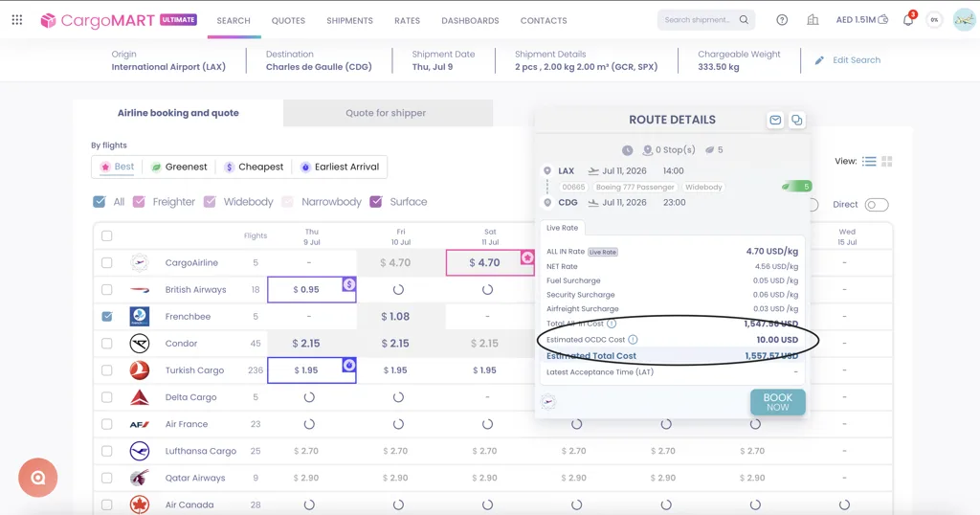Click the Air France airline name

tap(187, 424)
